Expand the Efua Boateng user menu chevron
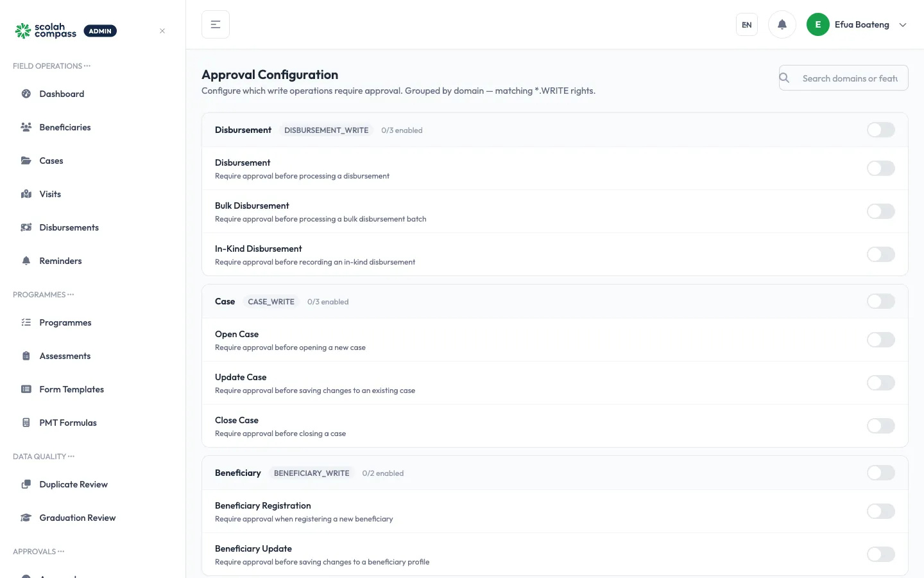 click(x=903, y=25)
